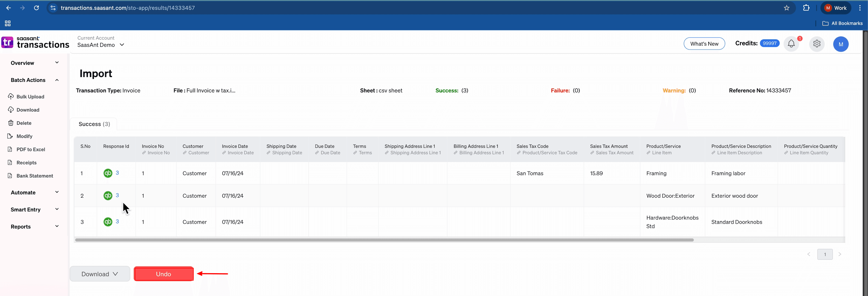Select the Success (3) tab
This screenshot has width=868, height=296.
(94, 124)
